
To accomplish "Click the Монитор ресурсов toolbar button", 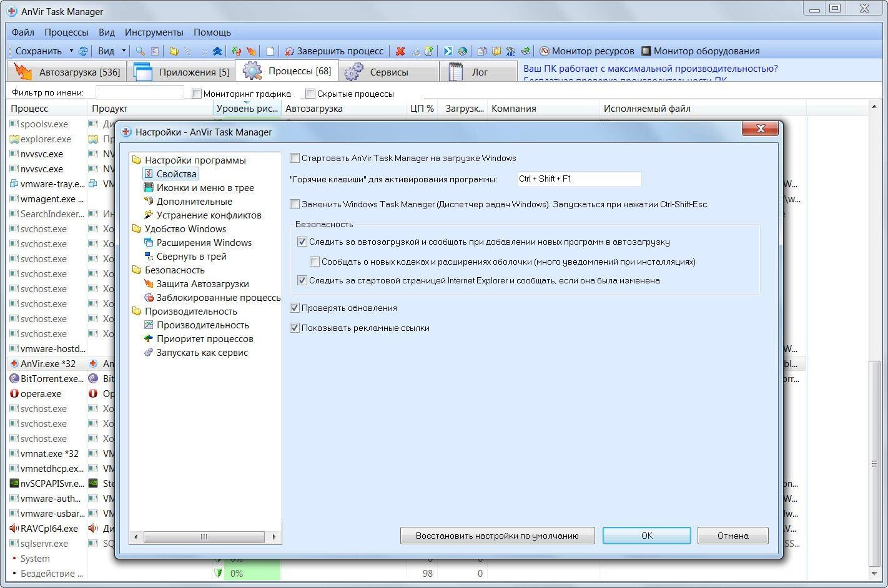I will pos(587,51).
